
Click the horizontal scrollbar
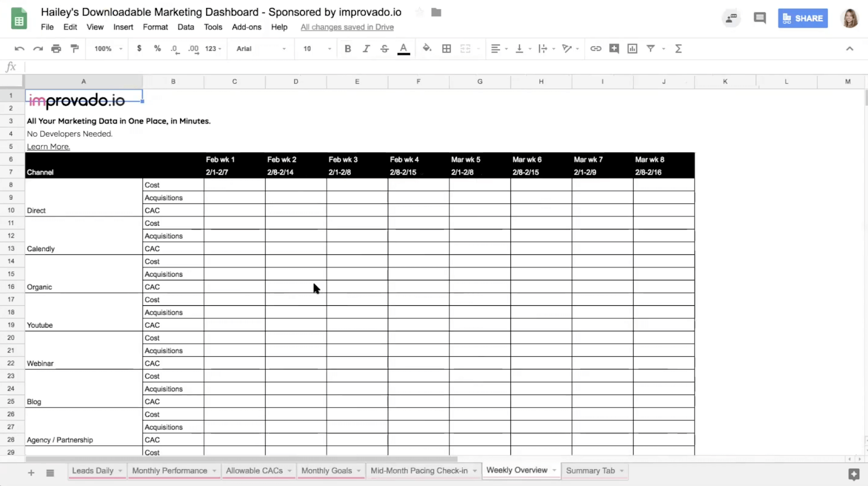coord(241,459)
